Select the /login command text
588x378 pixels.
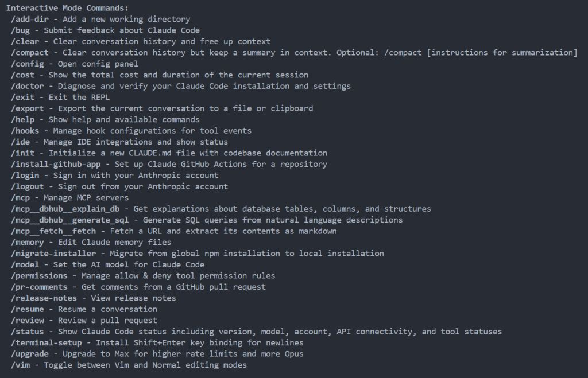[25, 176]
